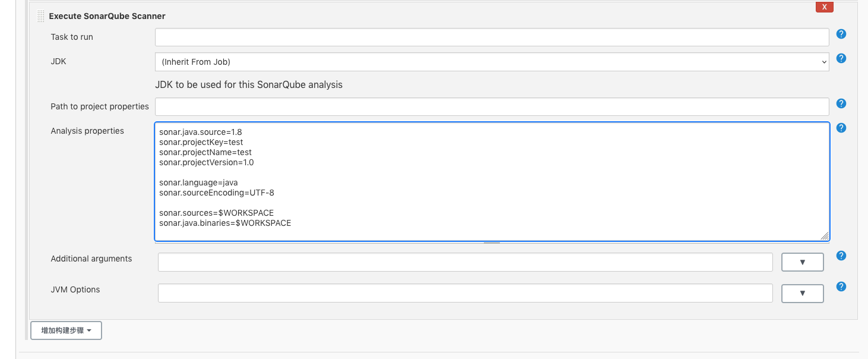
Task: Grab the drag handle beside Execute SonarQube Scanner
Action: pyautogui.click(x=40, y=16)
